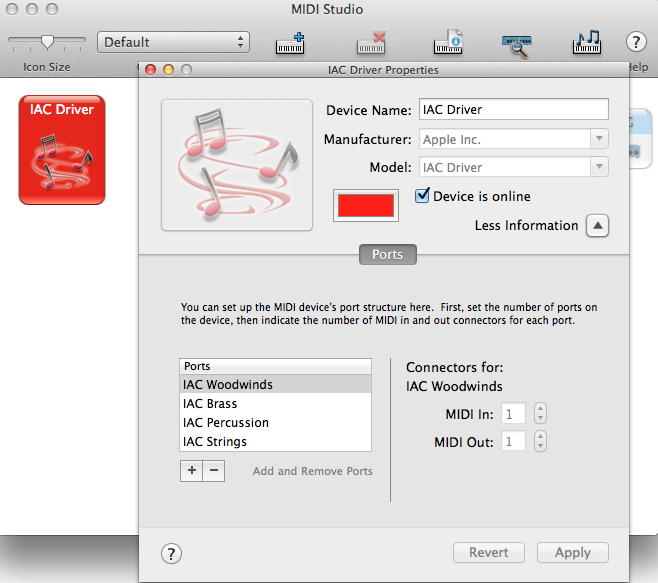The height and width of the screenshot is (583, 658).
Task: Select the IAC Woodwinds port
Action: [x=275, y=384]
